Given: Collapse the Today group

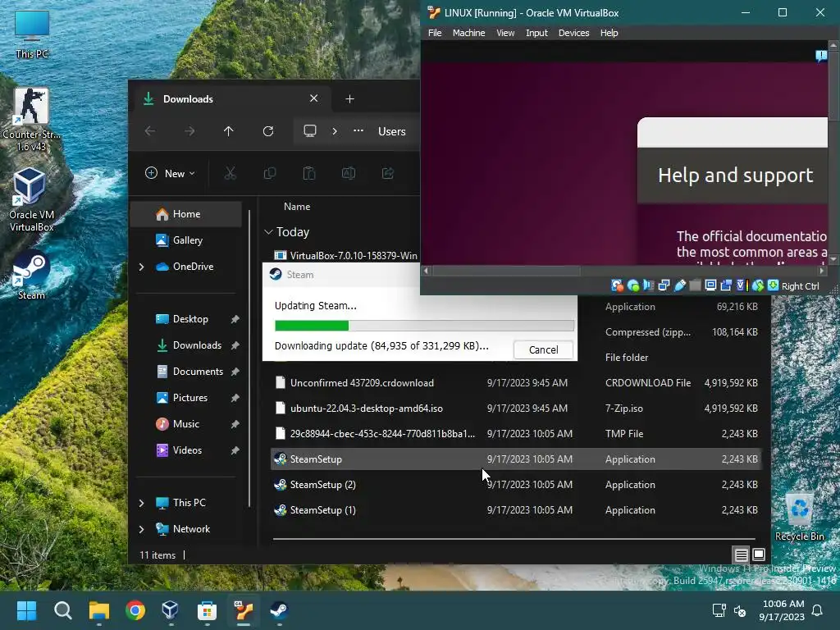Looking at the screenshot, I should click(268, 232).
